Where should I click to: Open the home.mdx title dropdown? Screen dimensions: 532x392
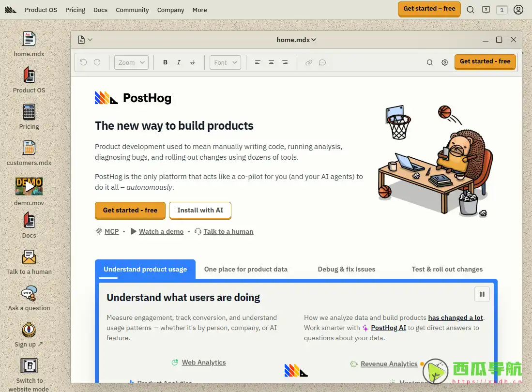[296, 40]
